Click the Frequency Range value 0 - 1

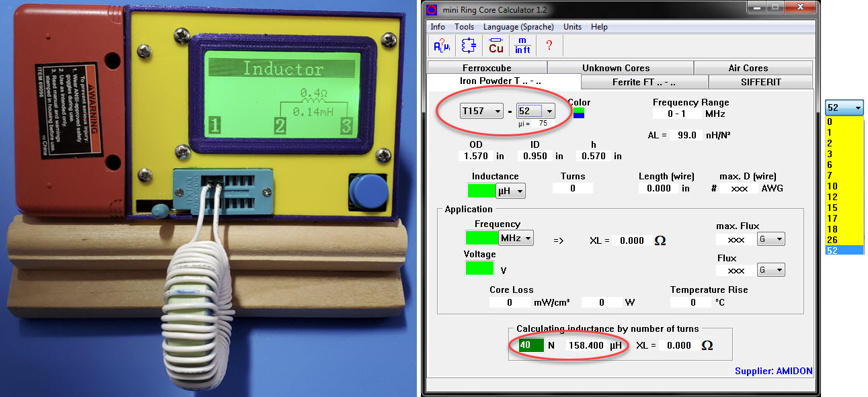click(676, 114)
